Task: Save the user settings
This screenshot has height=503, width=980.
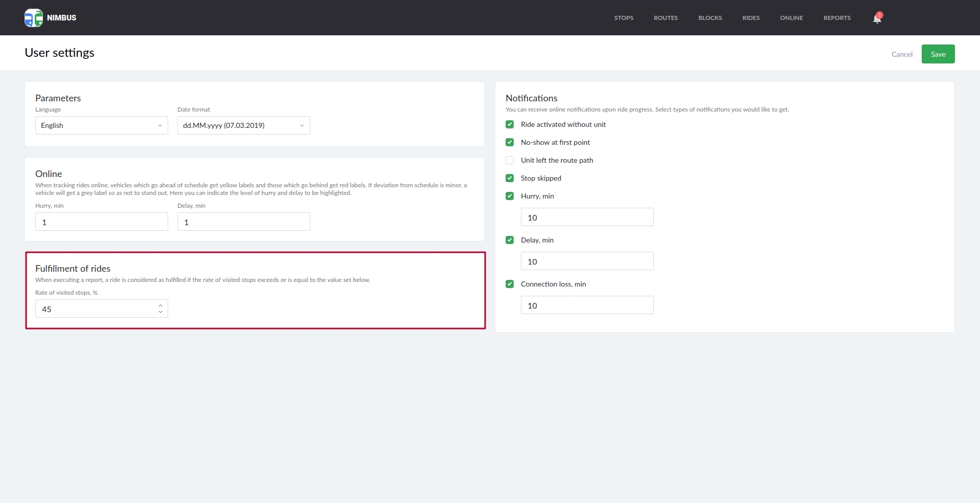Action: coord(938,54)
